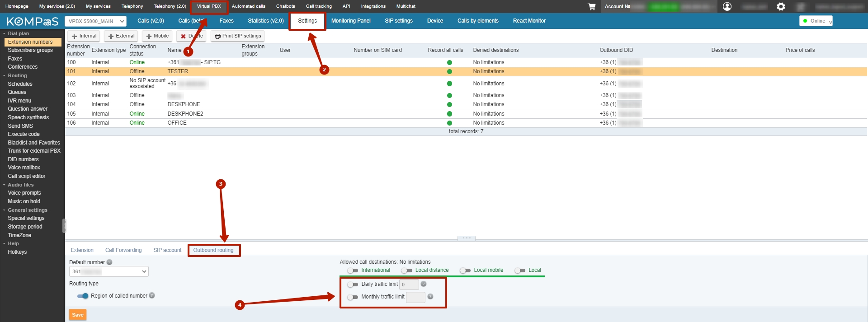This screenshot has height=322, width=868.
Task: Switch to the Settings tab
Action: tap(307, 21)
